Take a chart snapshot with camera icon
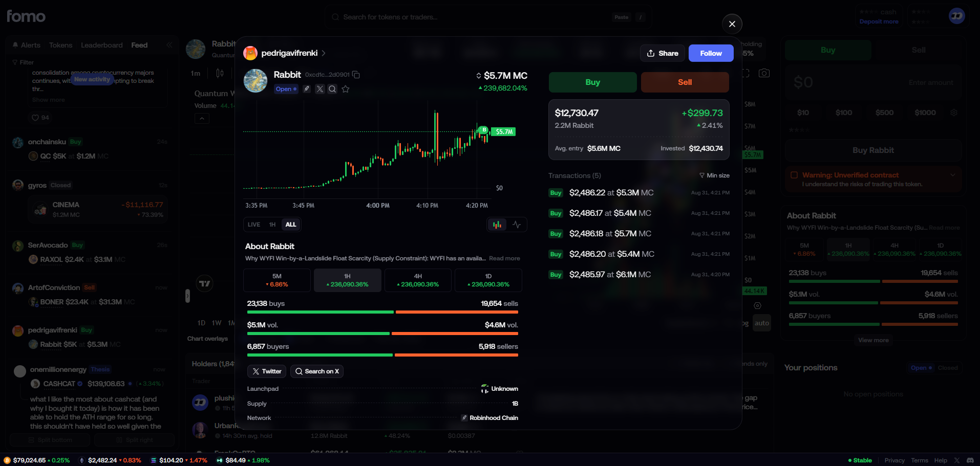Image resolution: width=980 pixels, height=466 pixels. pyautogui.click(x=764, y=73)
